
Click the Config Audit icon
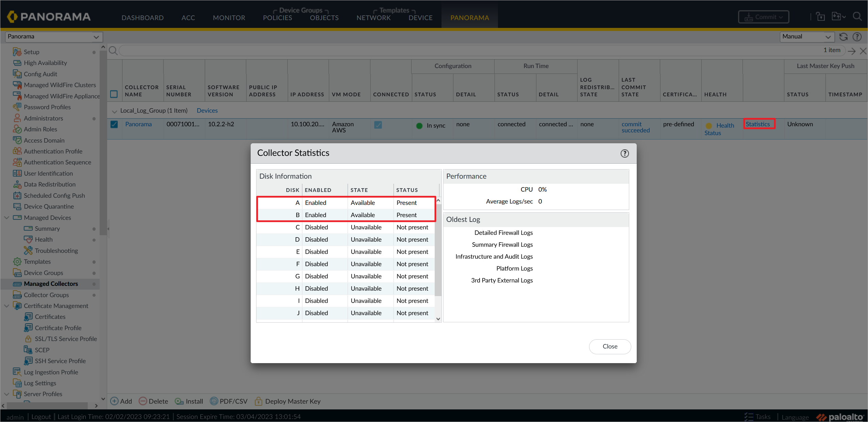coord(17,74)
